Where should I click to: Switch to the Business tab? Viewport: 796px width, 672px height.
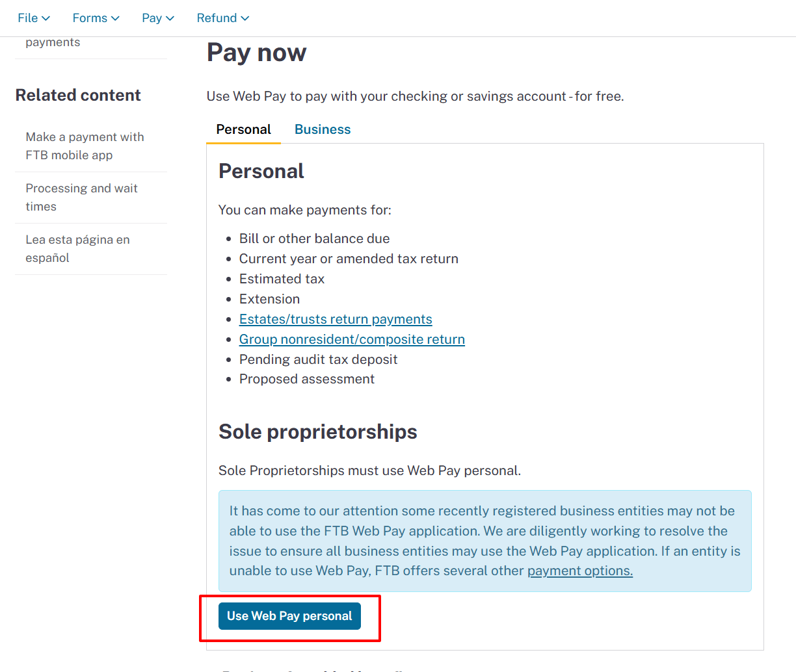tap(323, 129)
